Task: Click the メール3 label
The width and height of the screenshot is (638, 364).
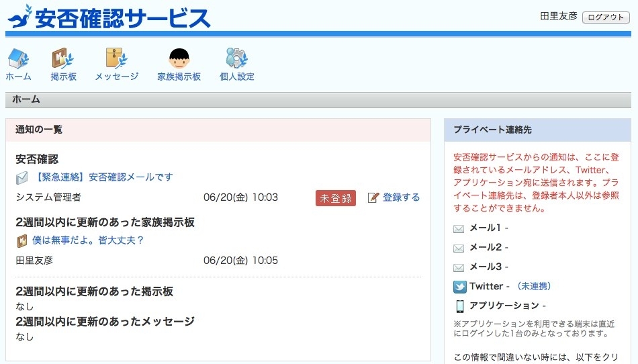Action: click(486, 267)
